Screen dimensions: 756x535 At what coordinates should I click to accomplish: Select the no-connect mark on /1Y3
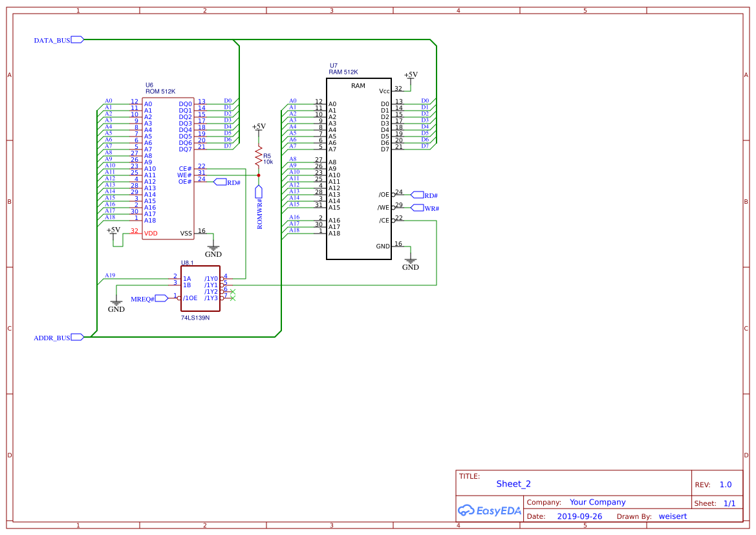coord(233,298)
